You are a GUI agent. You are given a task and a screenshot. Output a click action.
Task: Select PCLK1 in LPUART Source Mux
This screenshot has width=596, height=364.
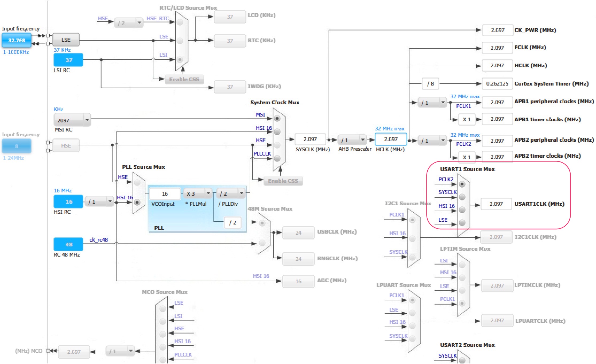click(412, 300)
